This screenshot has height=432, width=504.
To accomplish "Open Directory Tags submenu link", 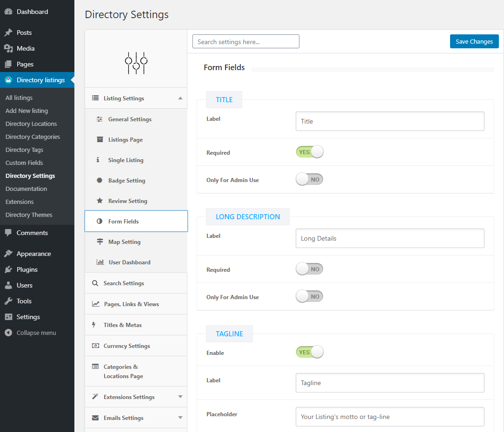I will point(24,150).
